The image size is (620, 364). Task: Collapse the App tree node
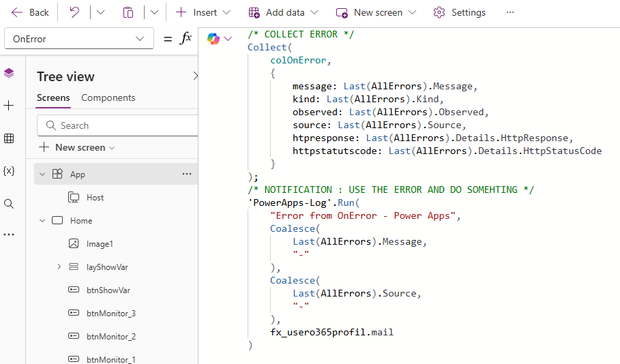(x=42, y=175)
